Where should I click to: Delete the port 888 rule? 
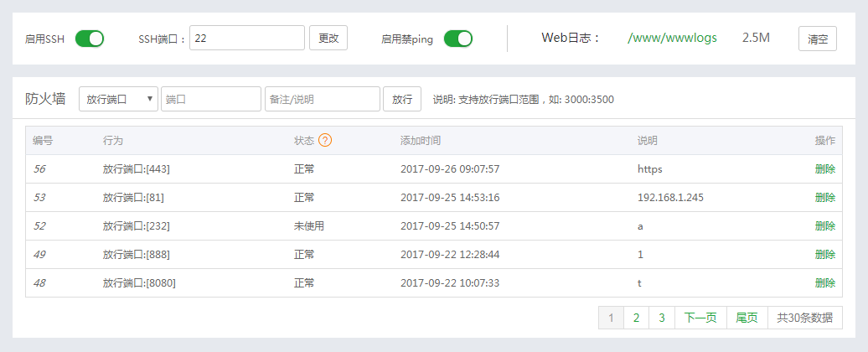pyautogui.click(x=824, y=254)
